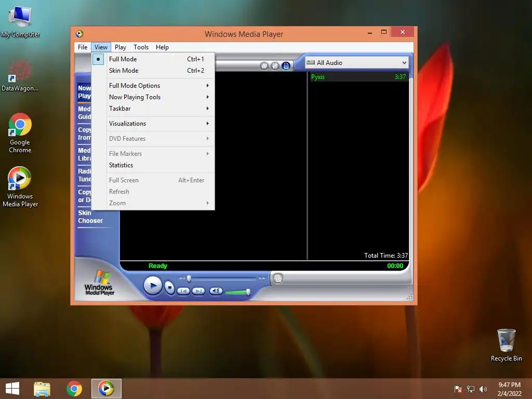Click the rewind arrows beside seek bar

click(x=182, y=278)
